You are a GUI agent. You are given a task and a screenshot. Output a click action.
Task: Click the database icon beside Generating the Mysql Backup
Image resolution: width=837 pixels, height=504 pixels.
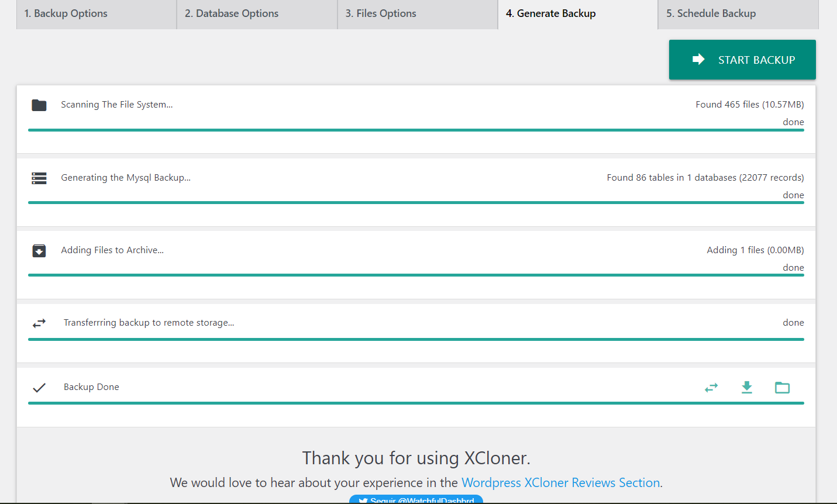click(39, 178)
